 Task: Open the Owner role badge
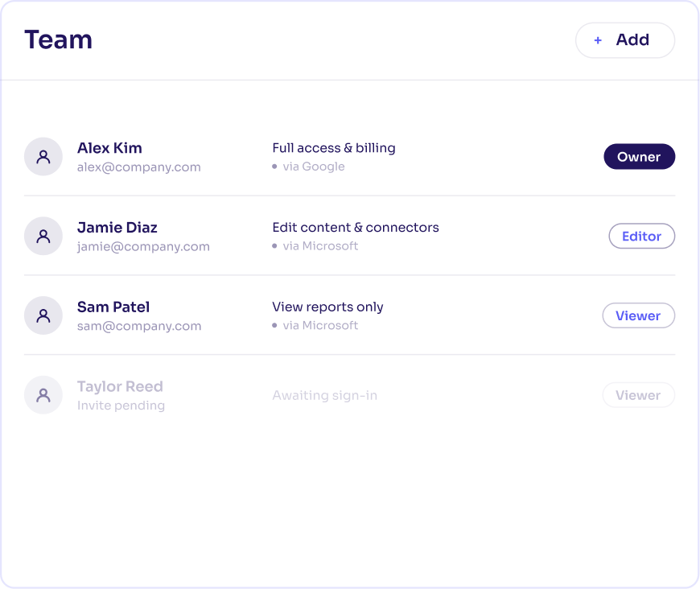pyautogui.click(x=640, y=157)
